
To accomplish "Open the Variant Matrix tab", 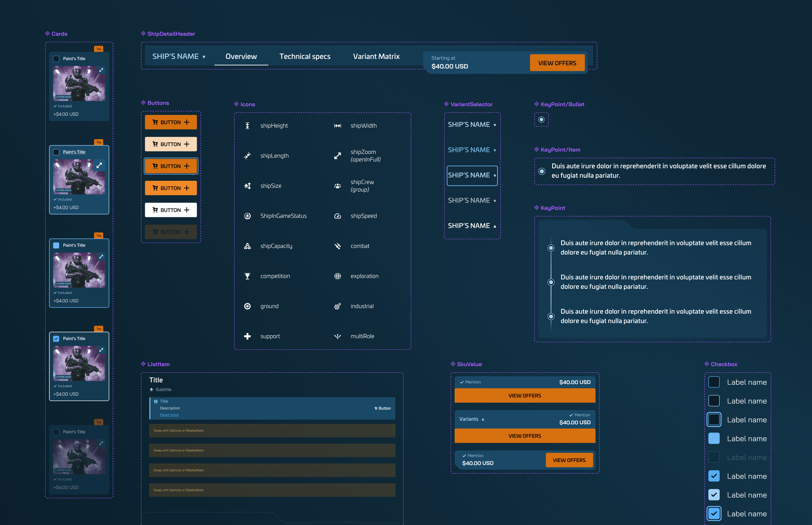I will [x=376, y=57].
